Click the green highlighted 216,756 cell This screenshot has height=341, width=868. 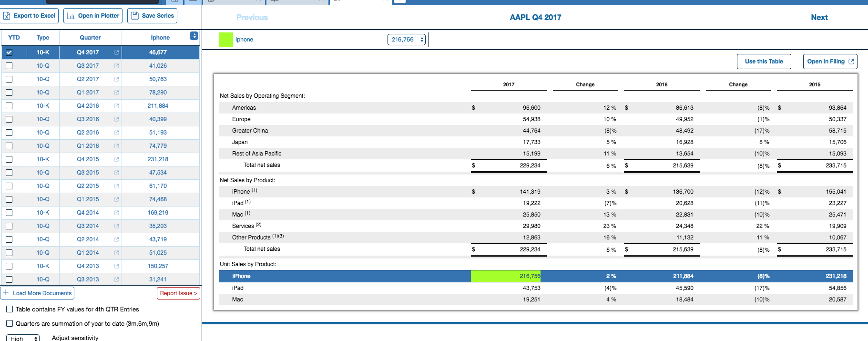pos(506,276)
